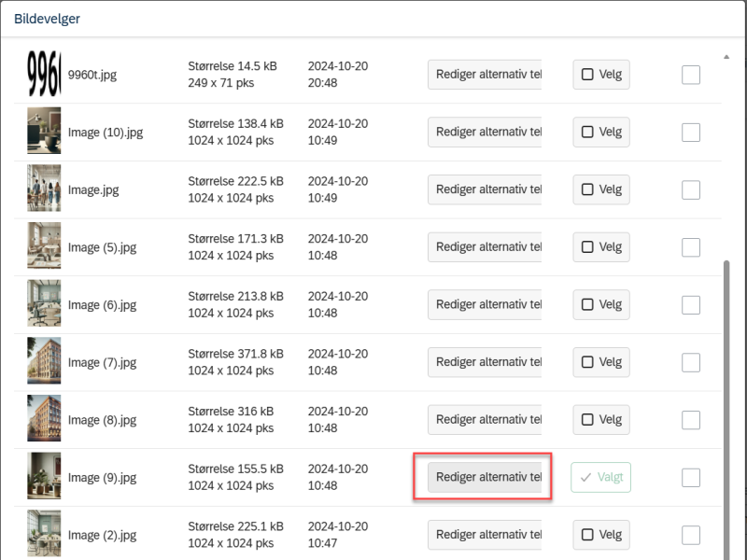Select the Image (2).jpg thumbnail
Screen dimensions: 747x560
point(44,533)
